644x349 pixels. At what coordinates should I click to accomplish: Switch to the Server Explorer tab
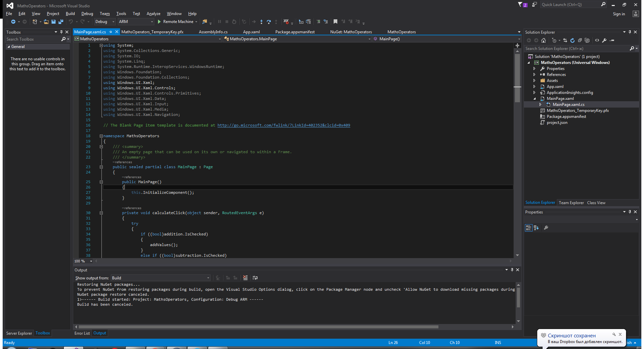pos(19,333)
